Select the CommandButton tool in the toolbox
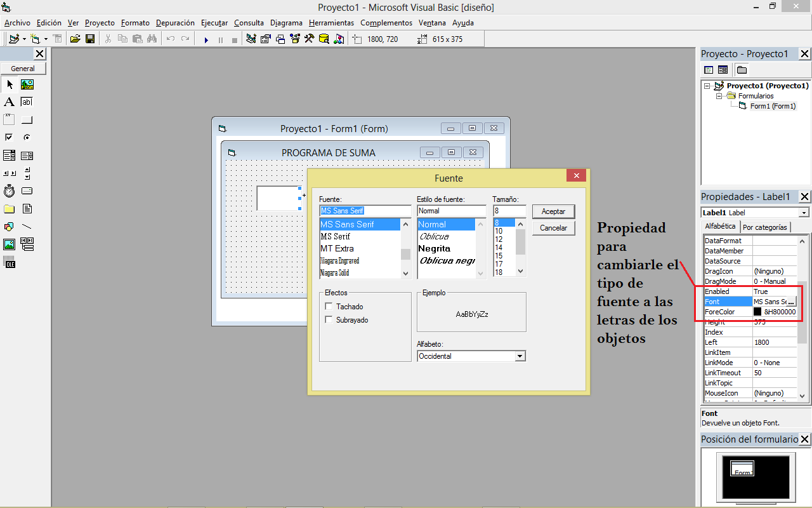 [x=27, y=119]
